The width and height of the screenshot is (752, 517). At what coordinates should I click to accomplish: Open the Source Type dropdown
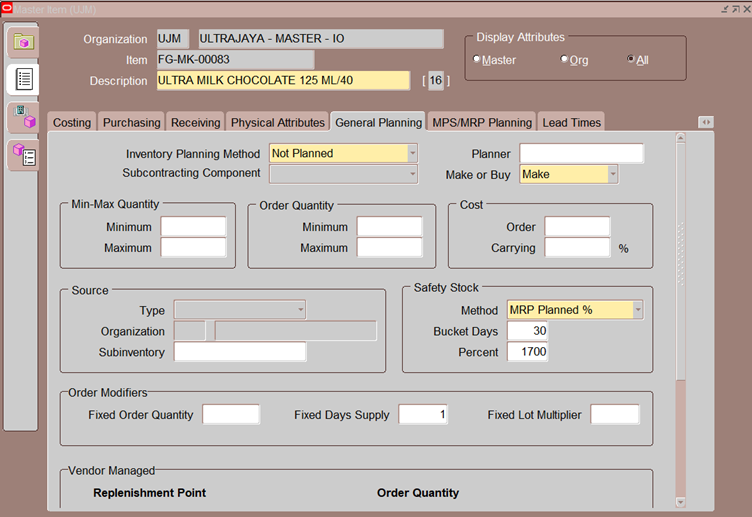tap(301, 310)
